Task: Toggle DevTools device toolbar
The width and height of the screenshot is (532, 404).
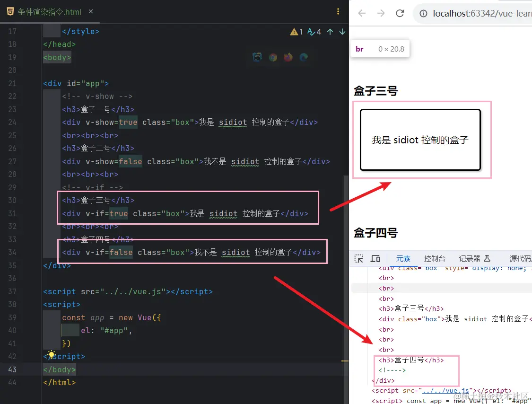Action: point(375,259)
